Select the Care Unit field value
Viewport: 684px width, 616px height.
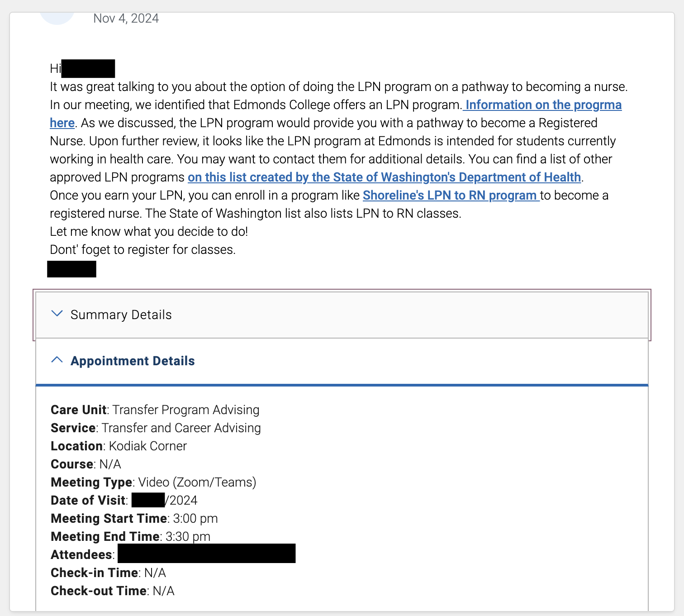pyautogui.click(x=186, y=410)
